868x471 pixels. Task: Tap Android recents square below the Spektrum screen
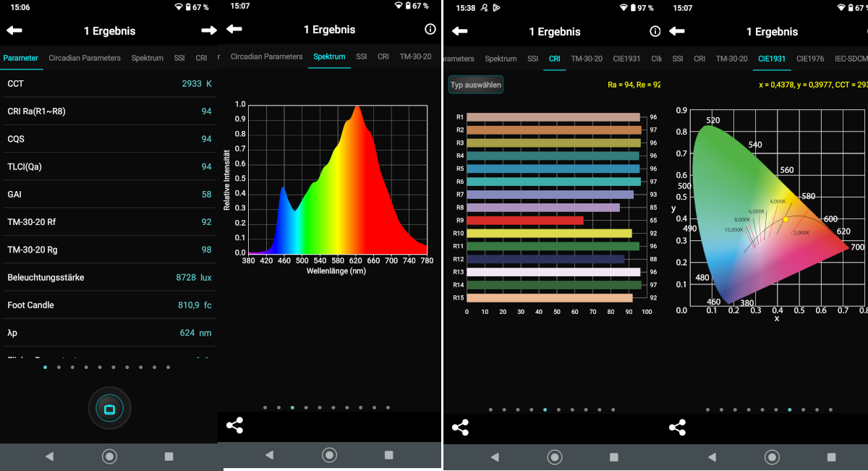point(389,455)
